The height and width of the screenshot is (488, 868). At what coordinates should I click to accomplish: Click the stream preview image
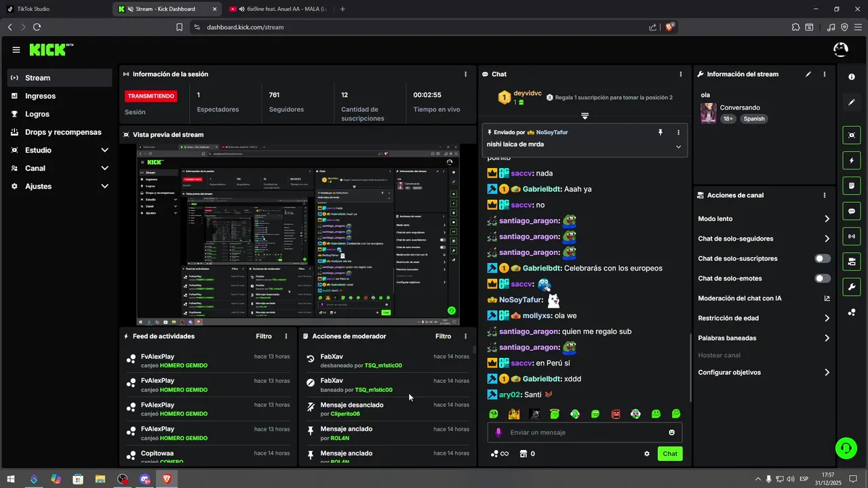coord(298,235)
